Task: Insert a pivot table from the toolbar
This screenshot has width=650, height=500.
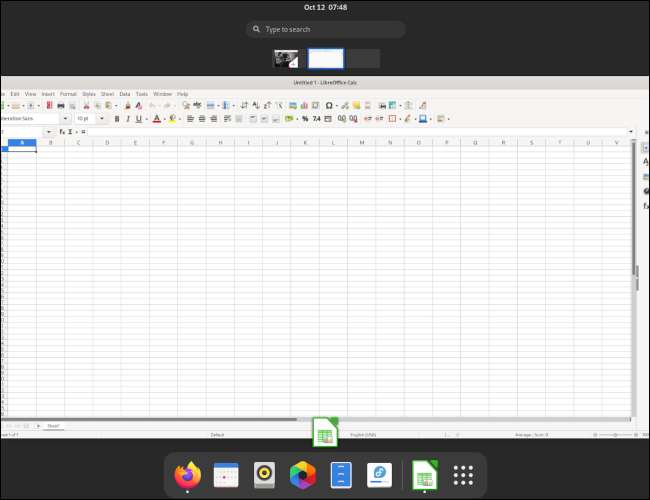Action: click(x=315, y=105)
